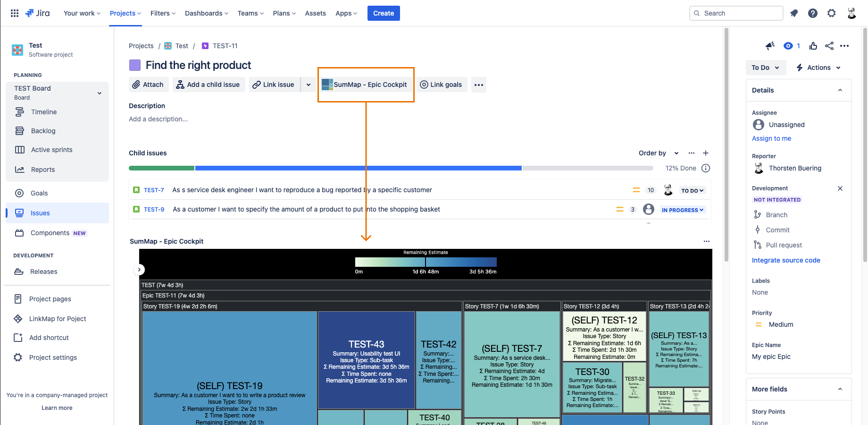Open LinkMap for Project in sidebar
The width and height of the screenshot is (868, 425).
coord(57,319)
